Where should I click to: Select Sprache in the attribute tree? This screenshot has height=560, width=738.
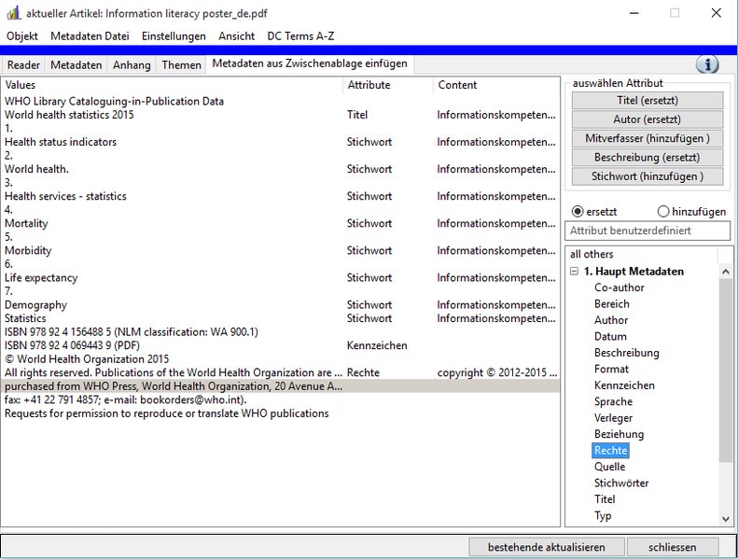613,401
